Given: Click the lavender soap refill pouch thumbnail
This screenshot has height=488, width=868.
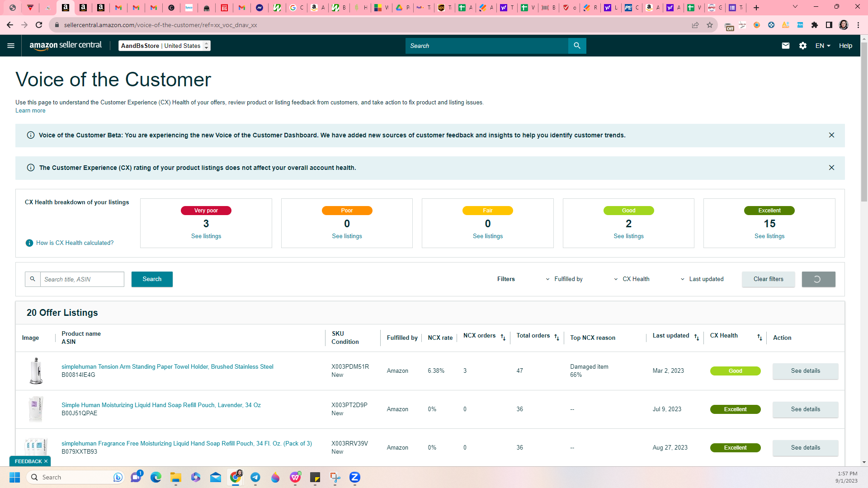Looking at the screenshot, I should 36,409.
